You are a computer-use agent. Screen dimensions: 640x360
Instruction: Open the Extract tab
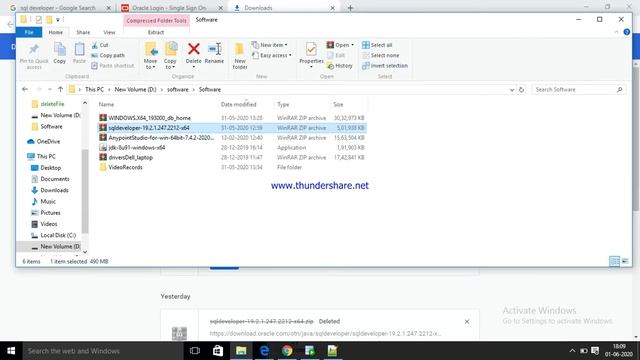point(156,32)
